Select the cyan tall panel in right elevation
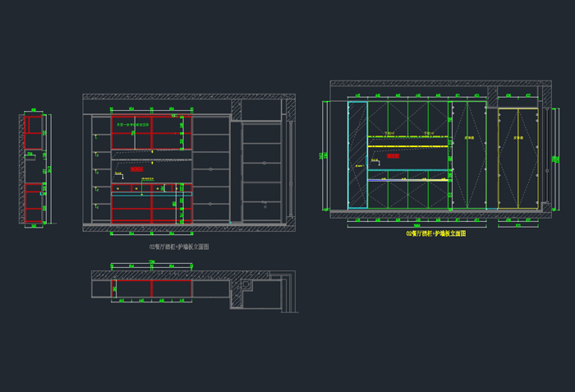The image size is (575, 392). coord(356,154)
